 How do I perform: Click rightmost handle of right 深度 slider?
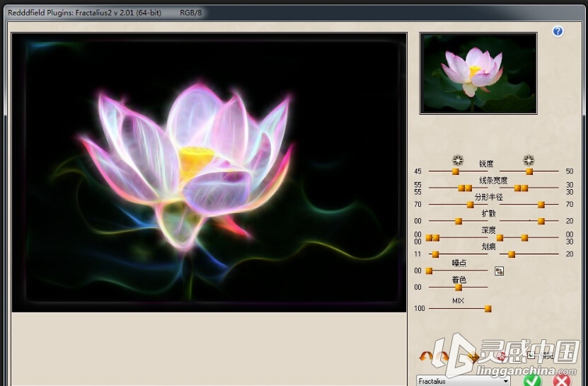coord(524,238)
